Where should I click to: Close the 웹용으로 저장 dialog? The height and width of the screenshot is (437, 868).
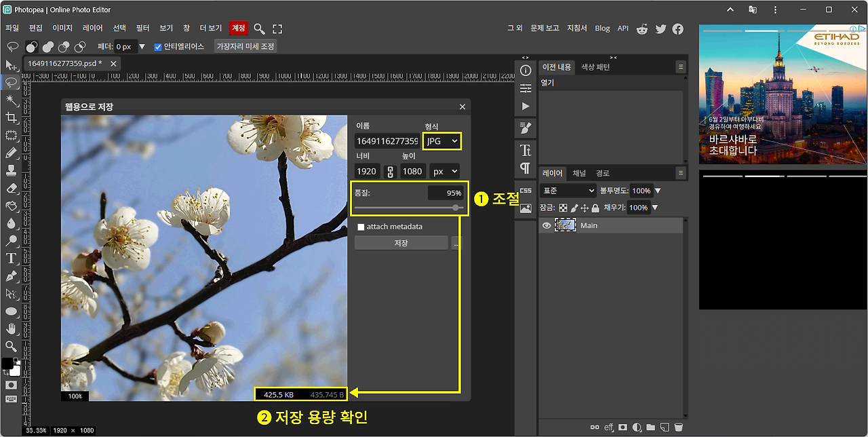click(462, 107)
